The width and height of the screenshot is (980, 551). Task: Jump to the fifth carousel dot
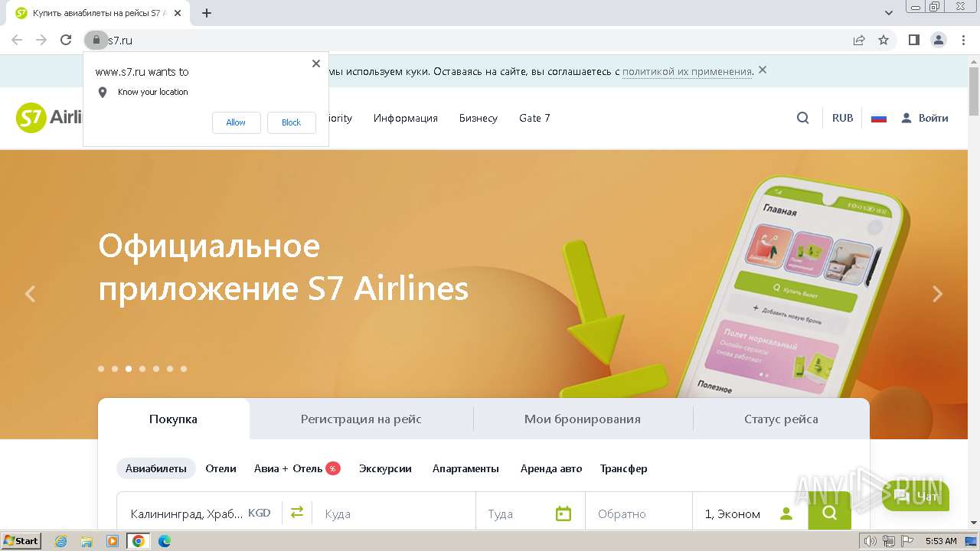[156, 369]
